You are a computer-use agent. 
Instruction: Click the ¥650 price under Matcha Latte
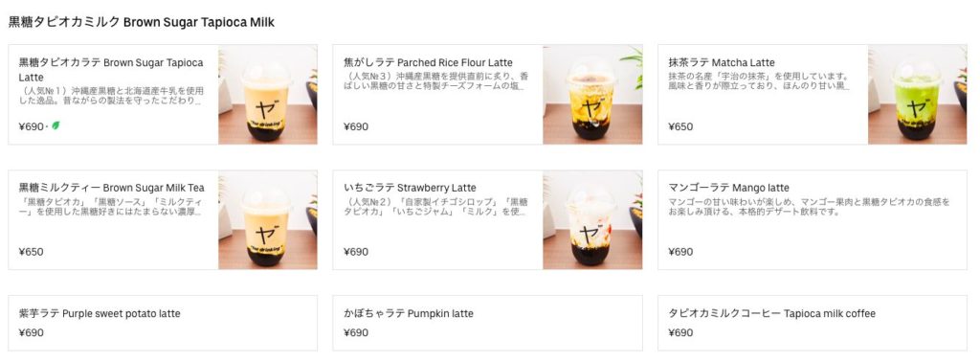pyautogui.click(x=680, y=127)
